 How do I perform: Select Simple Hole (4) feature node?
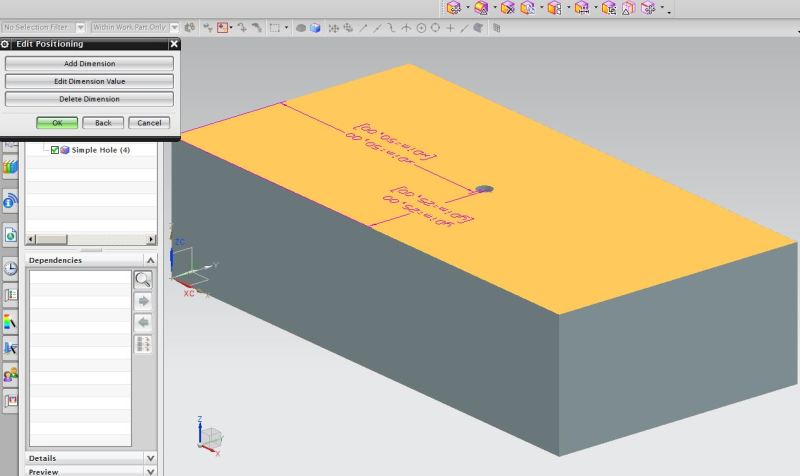[101, 150]
